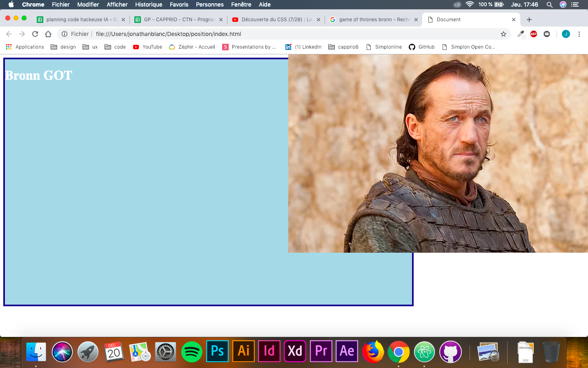588x368 pixels.
Task: Open the GitHub bookmark
Action: pyautogui.click(x=422, y=47)
